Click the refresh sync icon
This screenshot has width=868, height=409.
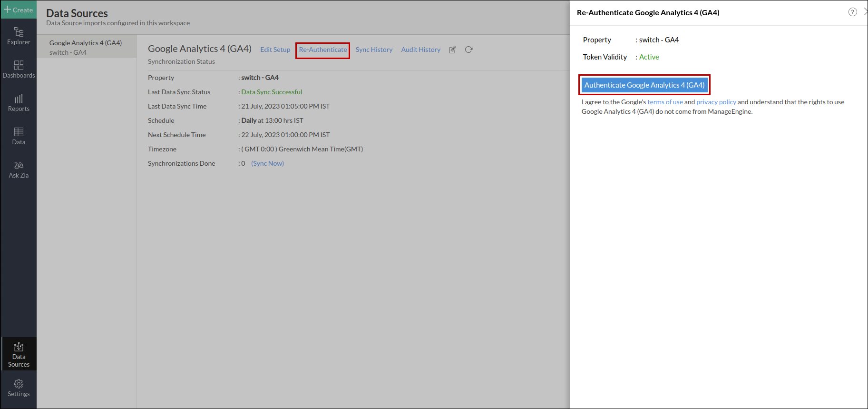pyautogui.click(x=468, y=50)
